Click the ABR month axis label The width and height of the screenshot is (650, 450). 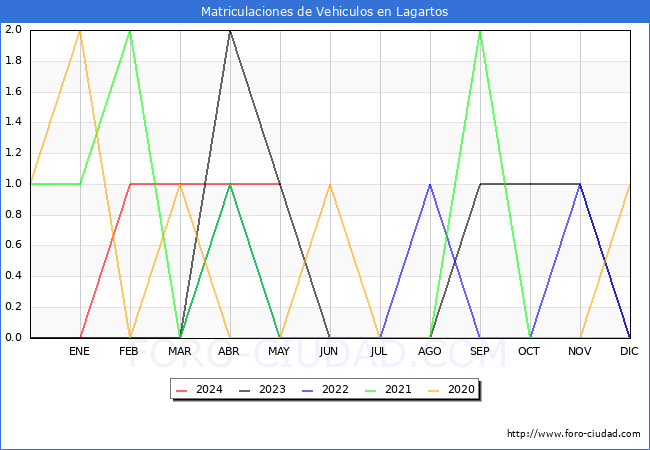[229, 351]
